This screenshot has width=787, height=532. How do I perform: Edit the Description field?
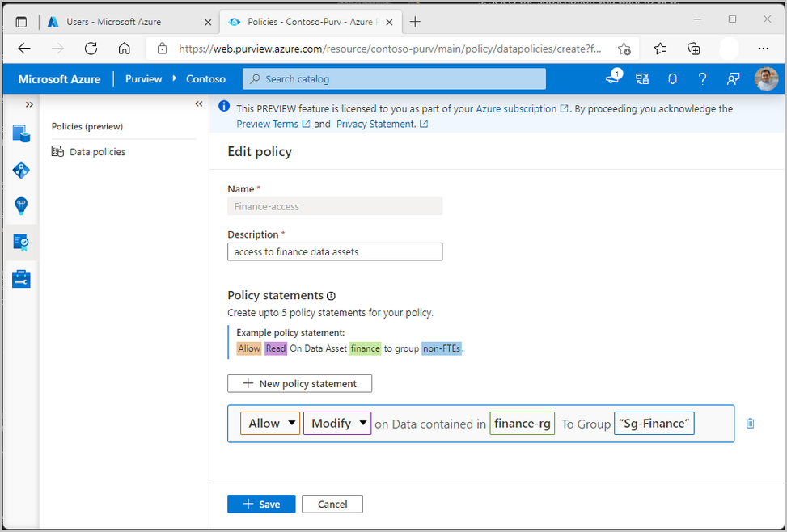(335, 252)
